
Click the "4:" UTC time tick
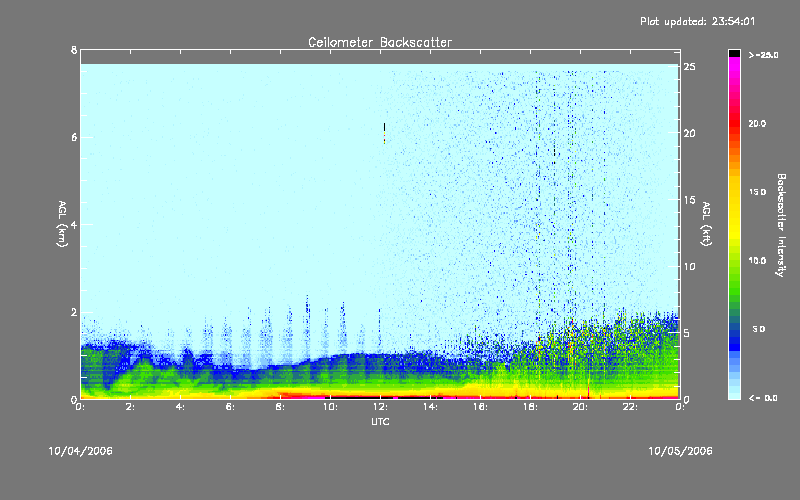coord(181,407)
